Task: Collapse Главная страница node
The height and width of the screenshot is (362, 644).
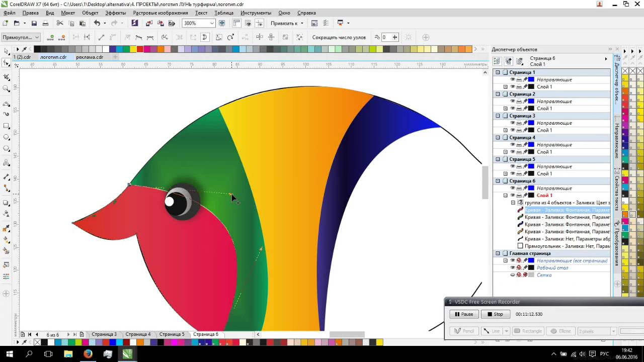Action: [x=498, y=253]
